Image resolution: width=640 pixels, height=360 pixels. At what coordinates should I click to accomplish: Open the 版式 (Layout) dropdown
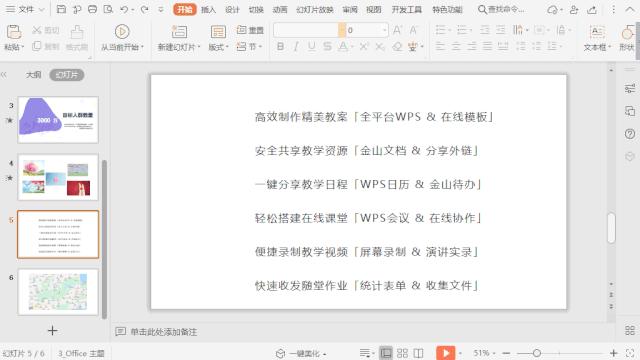tap(227, 47)
